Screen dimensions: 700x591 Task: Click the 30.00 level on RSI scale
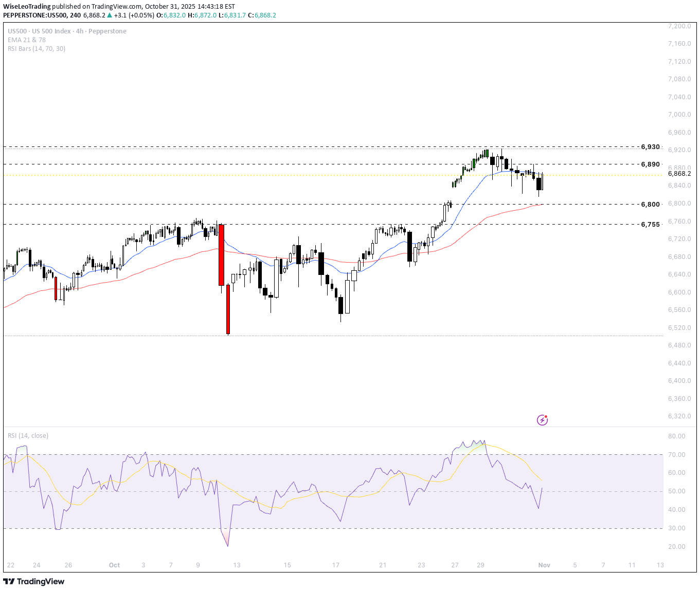(677, 528)
